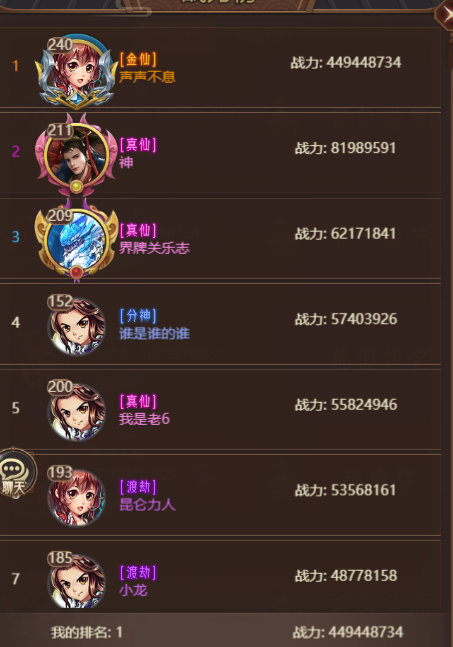Click avatar of player 我是老6
The height and width of the screenshot is (647, 453).
point(76,411)
